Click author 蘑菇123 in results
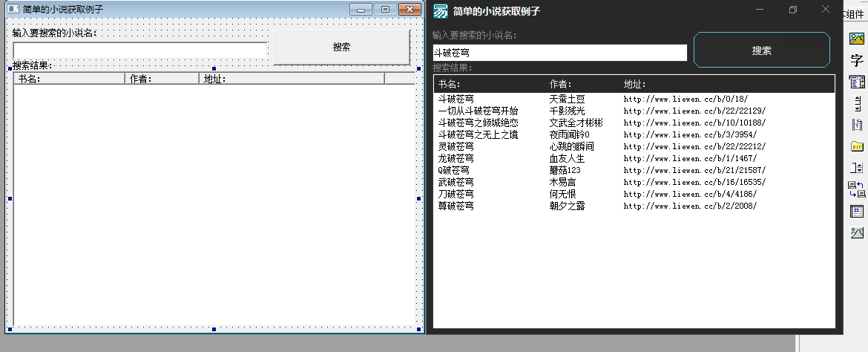 pyautogui.click(x=565, y=170)
